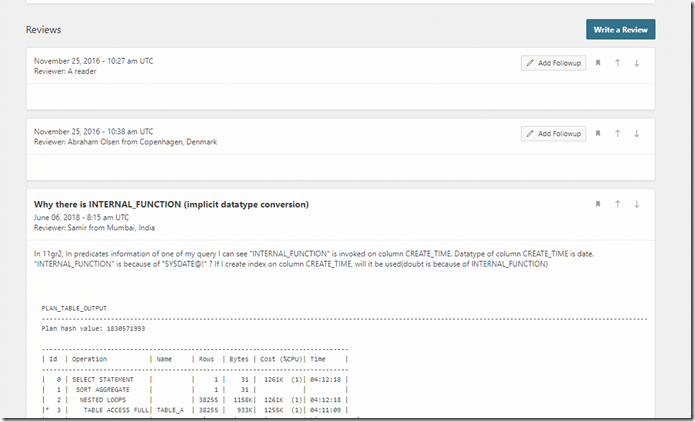Screen dimensions: 695x422
Task: Click the 'Why there is INTERNAL_FUNCTION' title
Action: point(171,204)
